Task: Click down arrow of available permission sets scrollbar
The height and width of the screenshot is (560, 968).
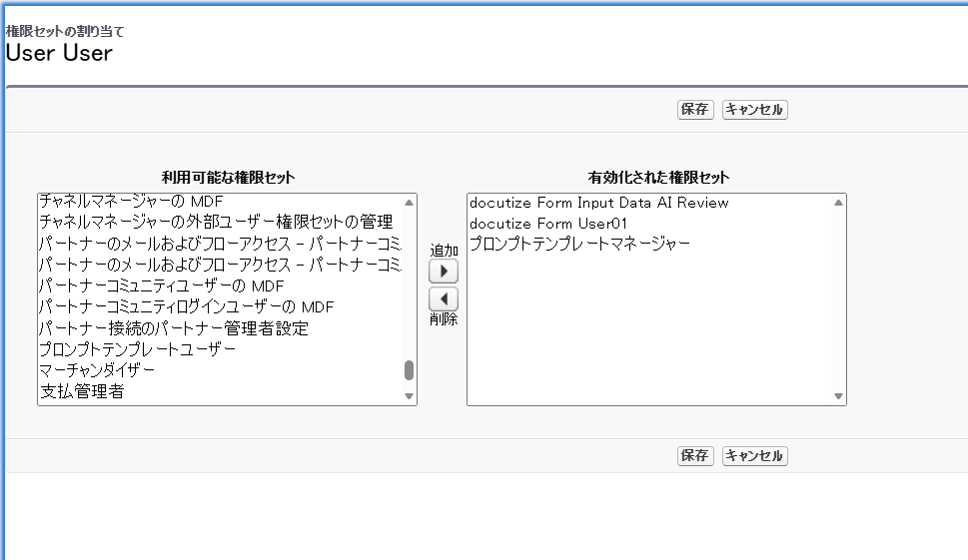Action: point(409,396)
